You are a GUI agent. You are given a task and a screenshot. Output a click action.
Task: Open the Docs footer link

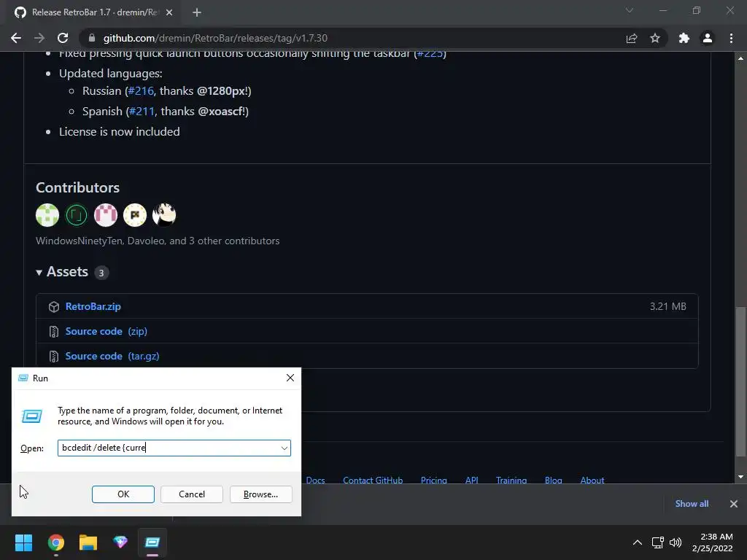coord(315,480)
